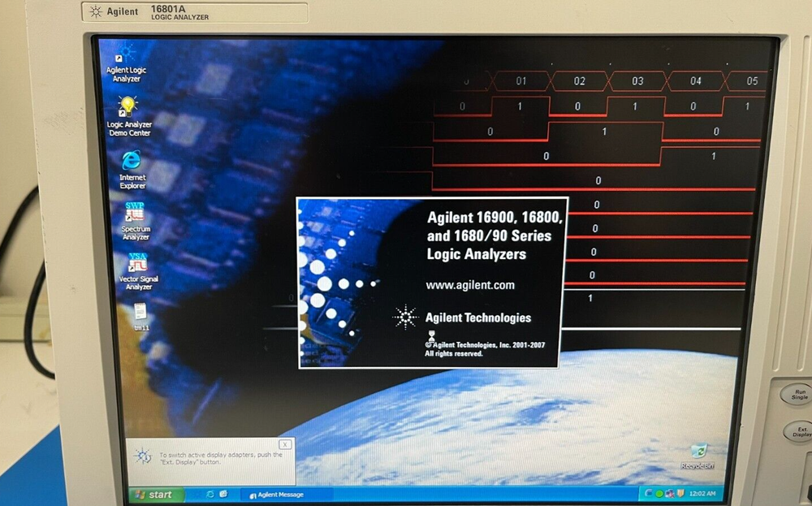Screen dimensions: 812x506
Task: Click the leftmost system tray icon
Action: pyautogui.click(x=648, y=494)
